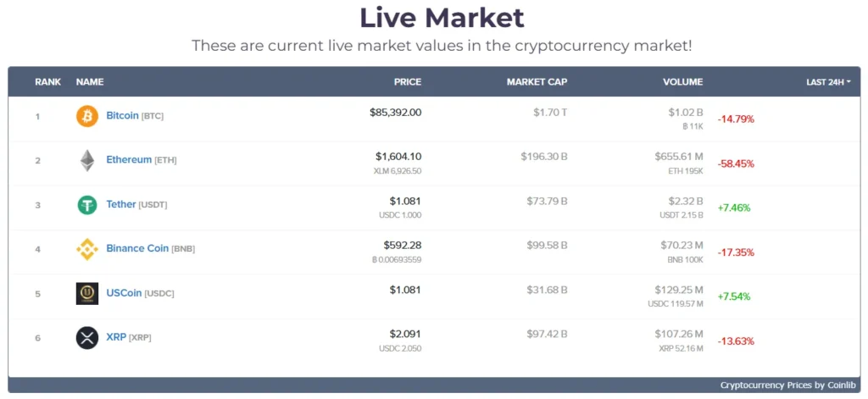Open the USCoin name link
868x399 pixels.
coord(124,292)
